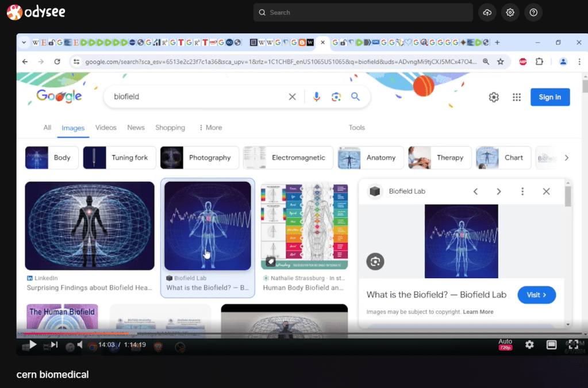Mute the video player volume
The width and height of the screenshot is (588, 388).
pyautogui.click(x=80, y=345)
